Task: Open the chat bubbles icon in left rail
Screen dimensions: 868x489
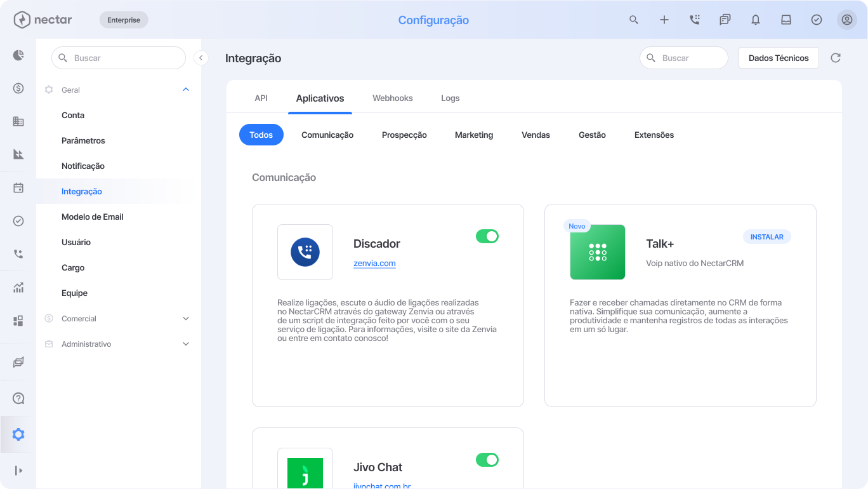Action: (x=18, y=362)
